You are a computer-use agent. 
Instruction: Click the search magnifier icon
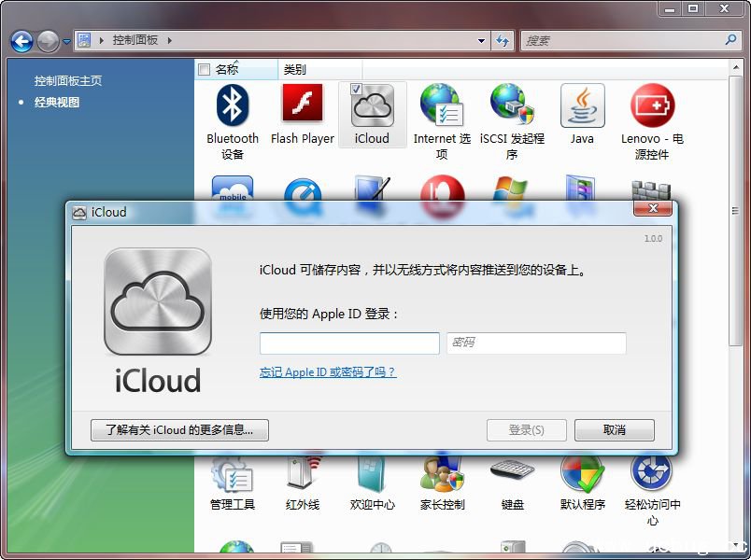click(x=730, y=40)
